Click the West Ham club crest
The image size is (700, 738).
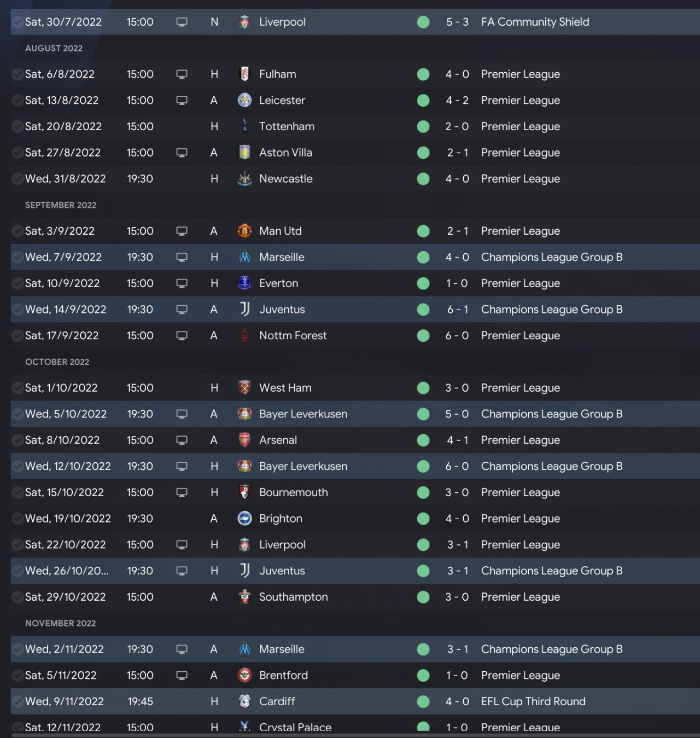coord(244,388)
